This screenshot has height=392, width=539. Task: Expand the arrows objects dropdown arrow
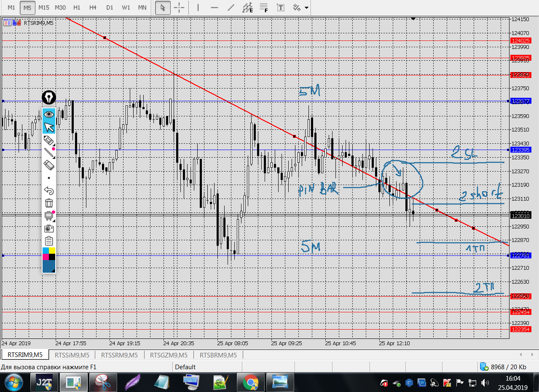click(x=306, y=8)
